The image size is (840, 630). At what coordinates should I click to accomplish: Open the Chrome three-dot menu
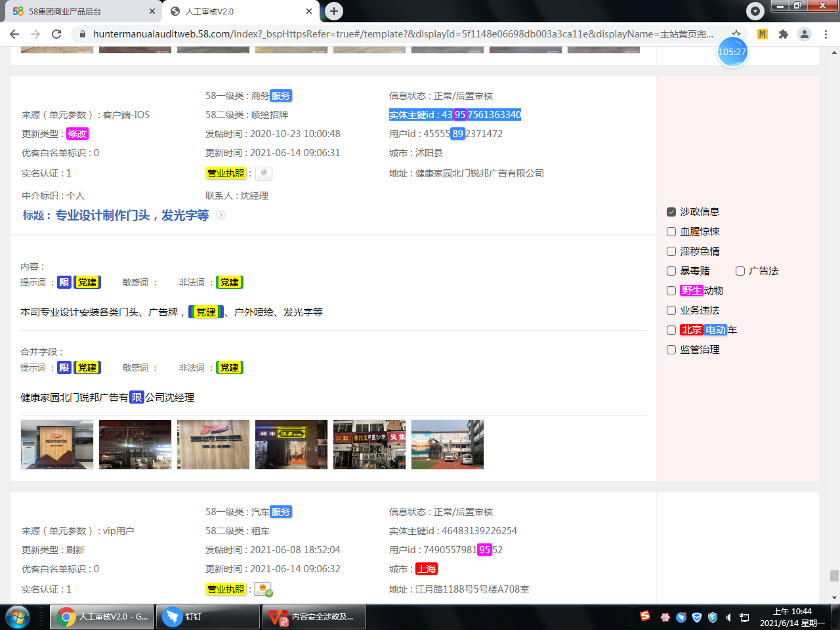(826, 34)
